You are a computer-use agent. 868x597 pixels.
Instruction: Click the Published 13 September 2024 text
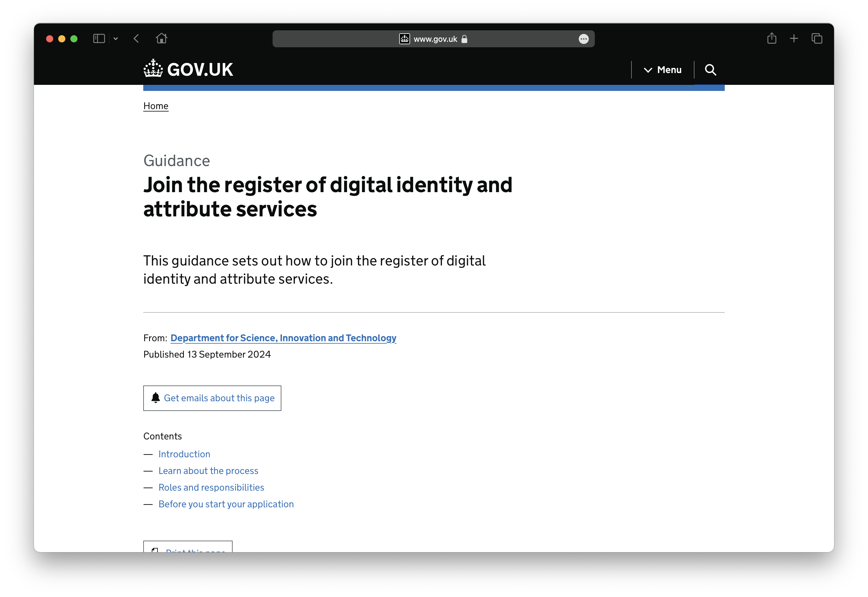coord(207,354)
